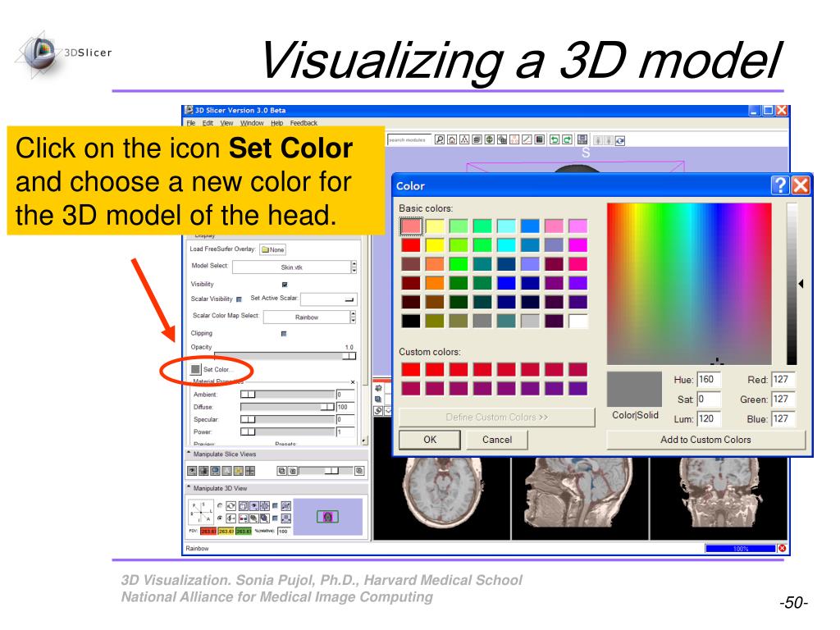Click the center-view crosshair icon in 3D View

pyautogui.click(x=265, y=505)
